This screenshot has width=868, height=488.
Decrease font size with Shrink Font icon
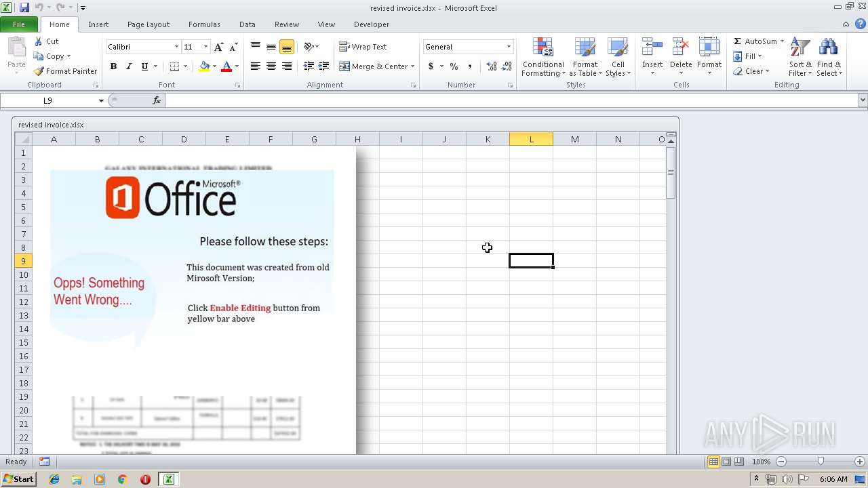[233, 47]
